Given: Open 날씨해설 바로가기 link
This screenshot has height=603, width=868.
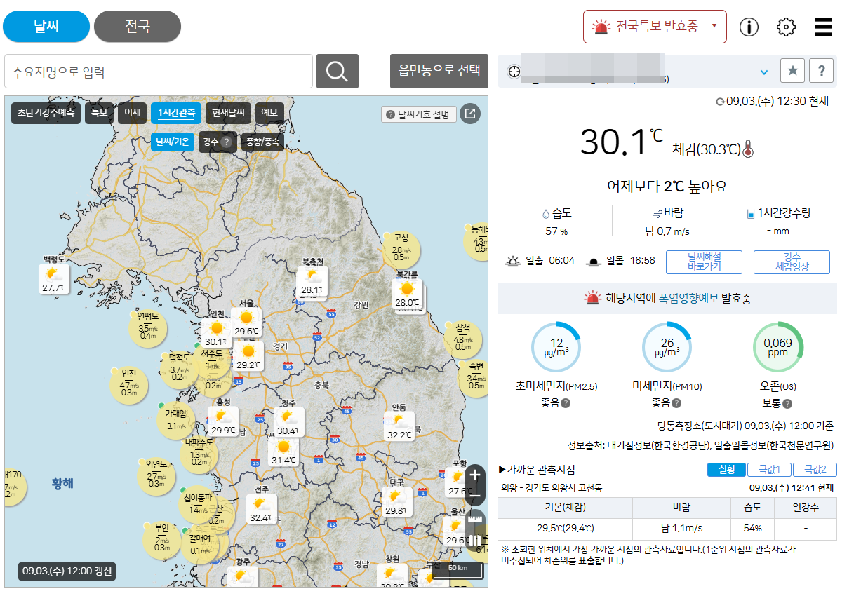Looking at the screenshot, I should 704,262.
